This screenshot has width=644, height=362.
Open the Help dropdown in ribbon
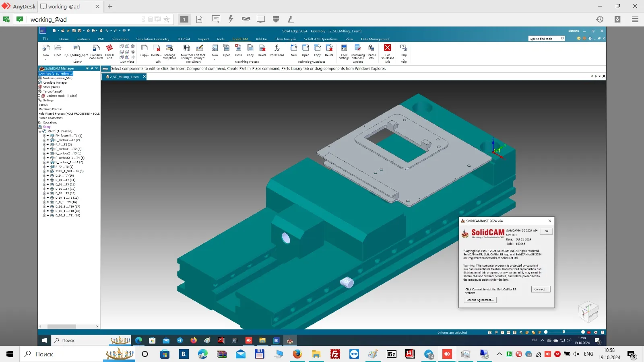pos(403,59)
